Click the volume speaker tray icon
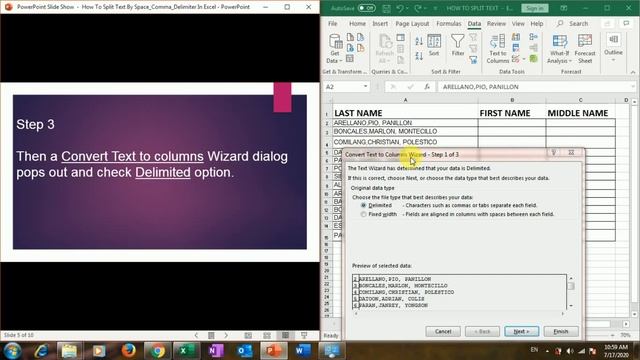Viewport: 640px width, 360px height. click(x=570, y=351)
